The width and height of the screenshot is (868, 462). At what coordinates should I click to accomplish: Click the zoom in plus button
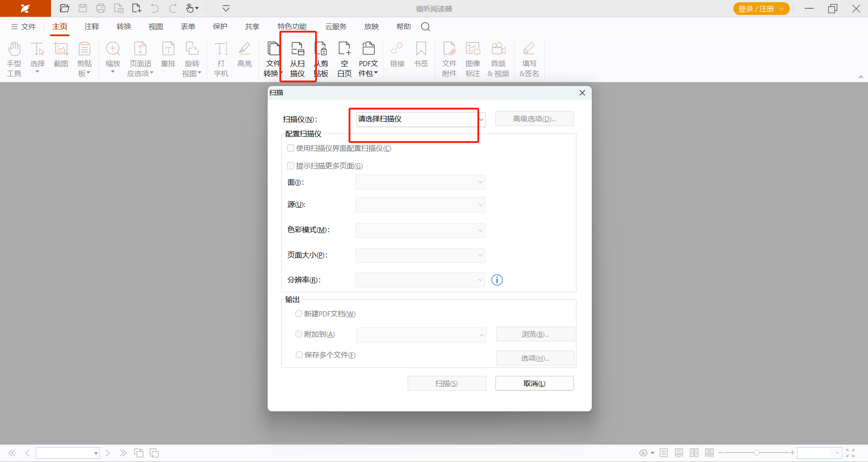tap(793, 452)
